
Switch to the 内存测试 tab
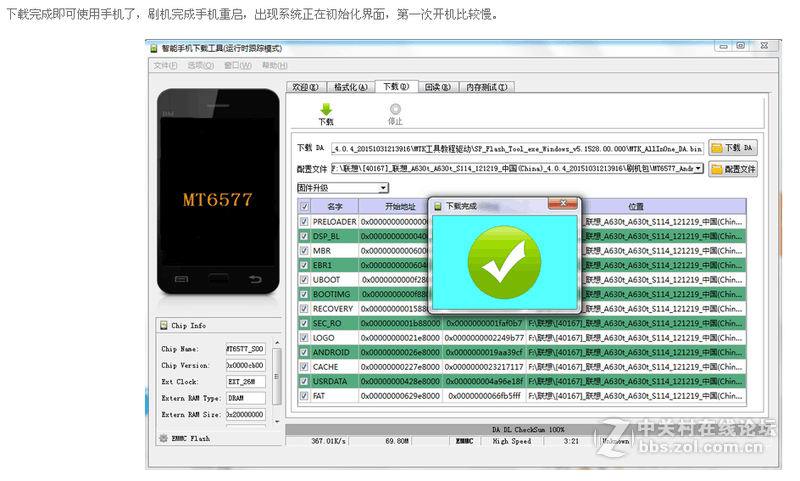tap(486, 87)
